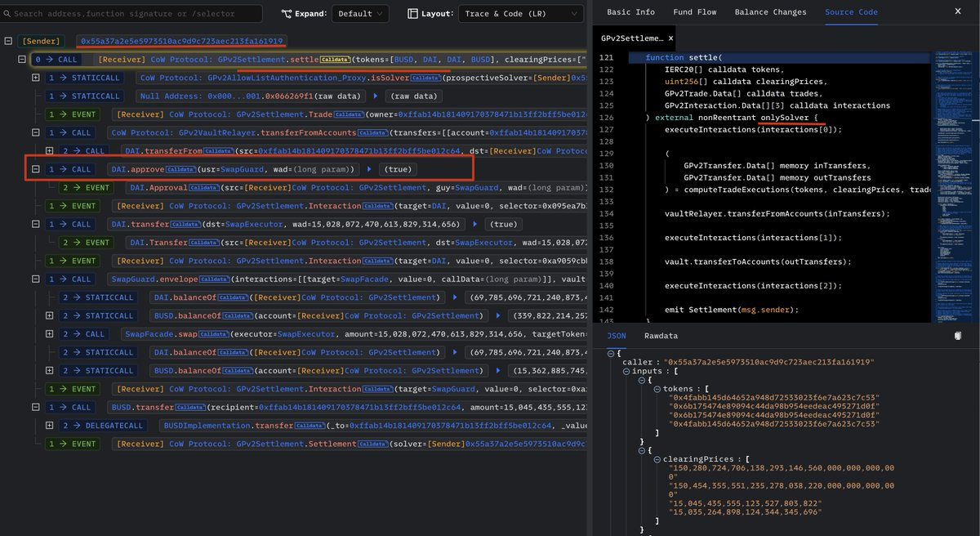This screenshot has width=980, height=536.
Task: Collapse the Sender root node
Action: (8, 41)
